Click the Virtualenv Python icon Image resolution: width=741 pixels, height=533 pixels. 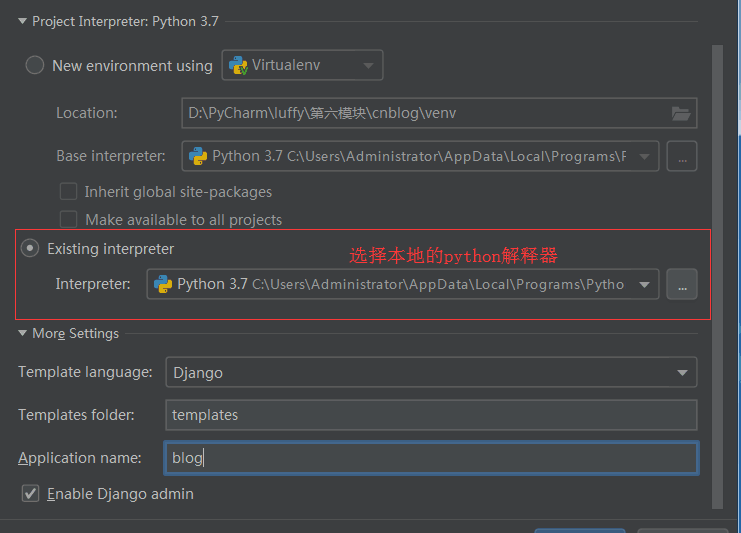(x=238, y=65)
